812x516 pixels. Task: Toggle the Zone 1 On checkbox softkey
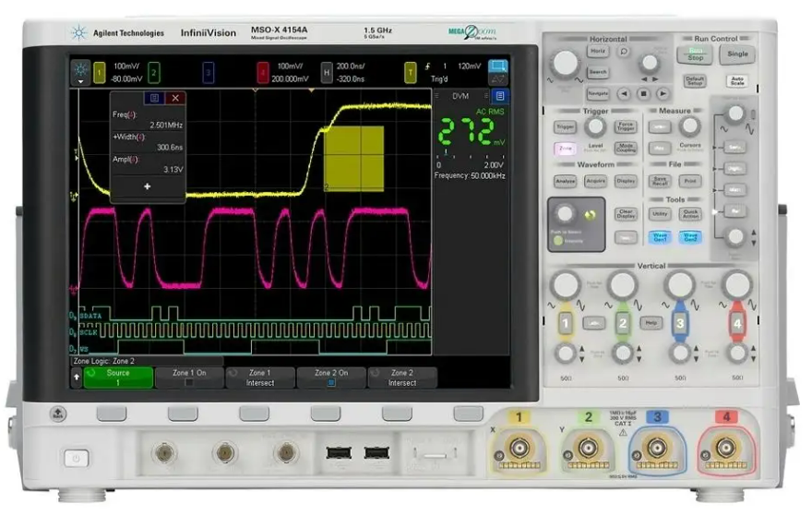[189, 378]
